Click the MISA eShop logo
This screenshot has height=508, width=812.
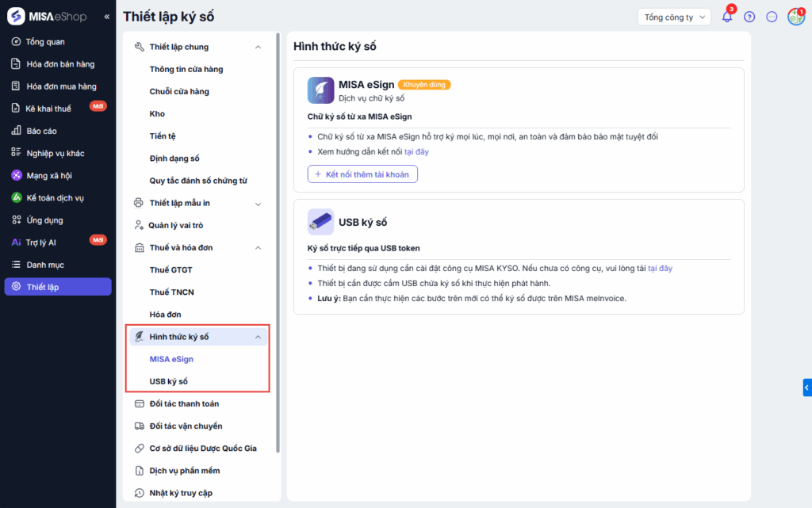(47, 17)
